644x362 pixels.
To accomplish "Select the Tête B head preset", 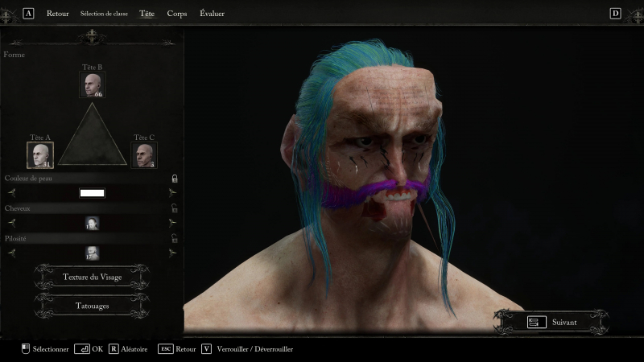I will [x=92, y=84].
